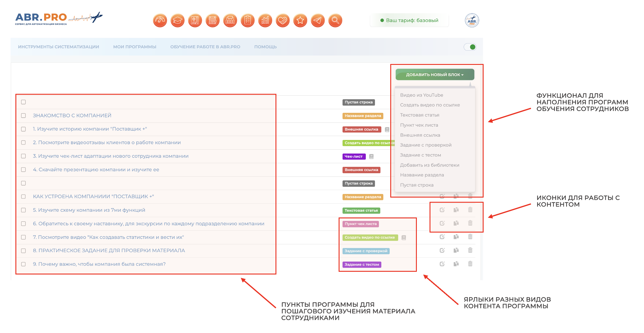
Task: Open the manual with gear icon
Action: tap(195, 21)
